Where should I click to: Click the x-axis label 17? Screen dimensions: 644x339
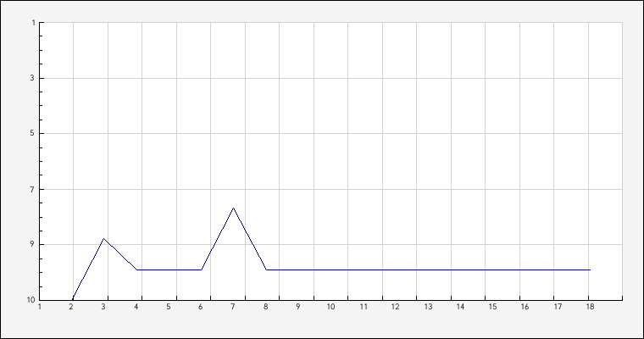click(558, 307)
